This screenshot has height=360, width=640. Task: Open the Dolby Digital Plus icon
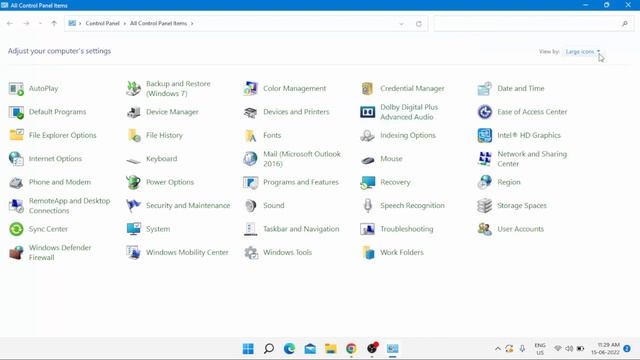(367, 112)
